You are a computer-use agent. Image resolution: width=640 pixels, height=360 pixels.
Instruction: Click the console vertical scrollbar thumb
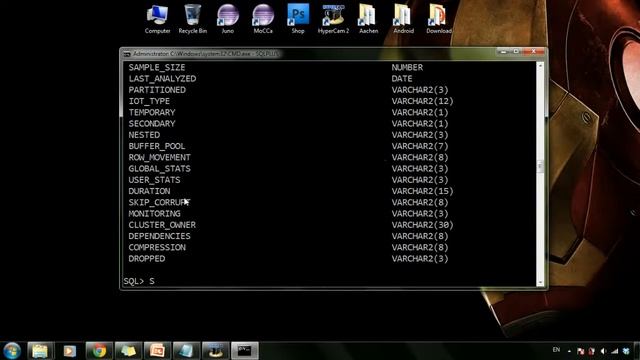click(540, 166)
